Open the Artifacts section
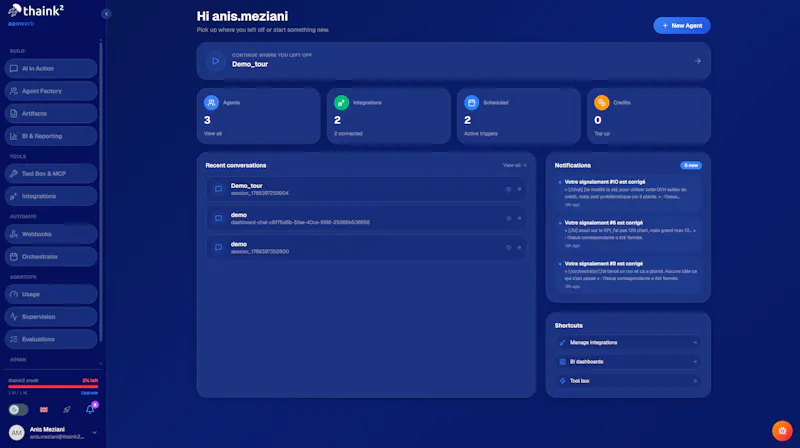Screen dimensions: 800x448 click(51, 113)
